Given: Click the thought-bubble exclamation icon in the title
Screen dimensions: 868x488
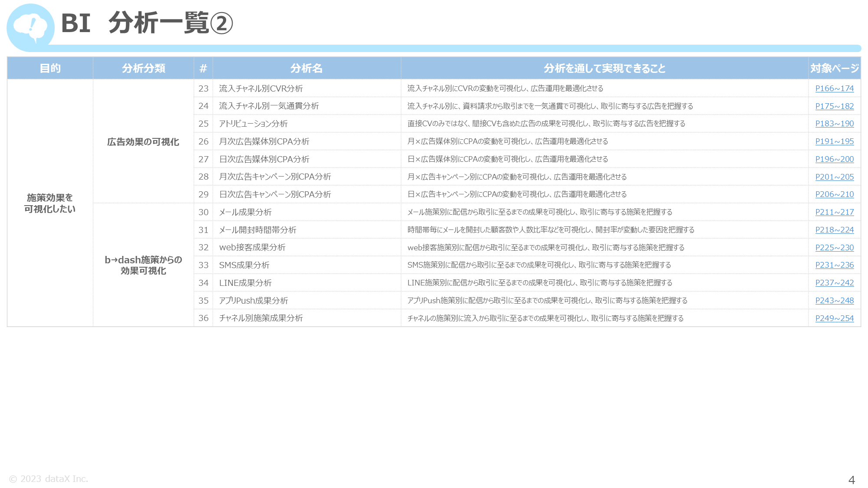Looking at the screenshot, I should pos(30,27).
